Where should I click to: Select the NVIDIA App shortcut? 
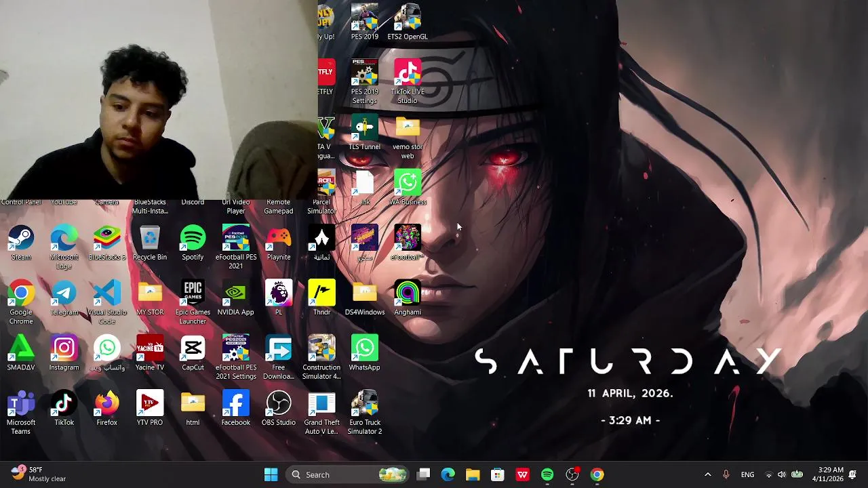click(x=236, y=299)
